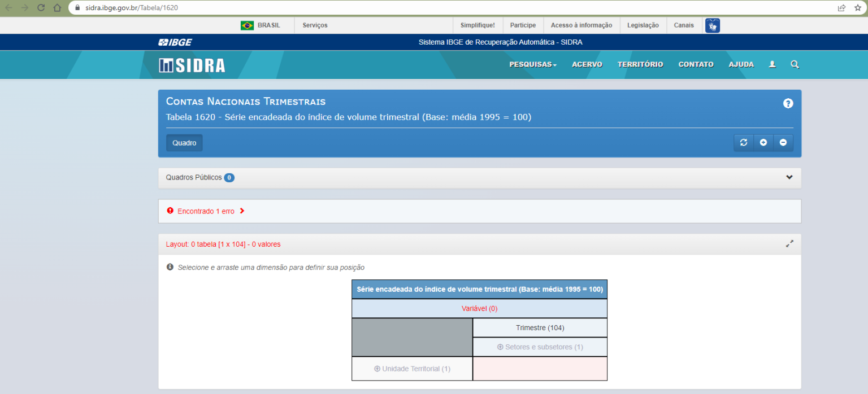Open the 'Acesso à informação' link

(x=581, y=25)
